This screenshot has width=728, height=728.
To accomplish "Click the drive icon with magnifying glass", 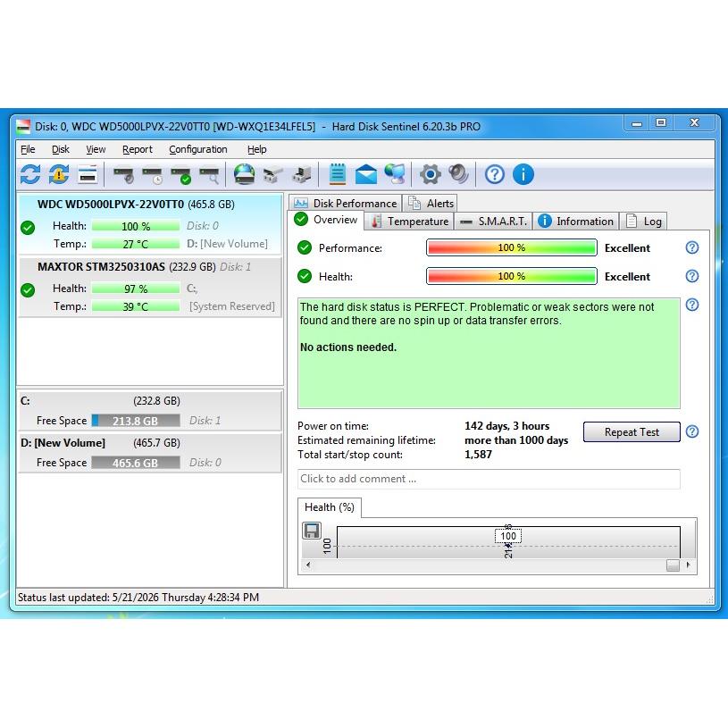I will [209, 175].
